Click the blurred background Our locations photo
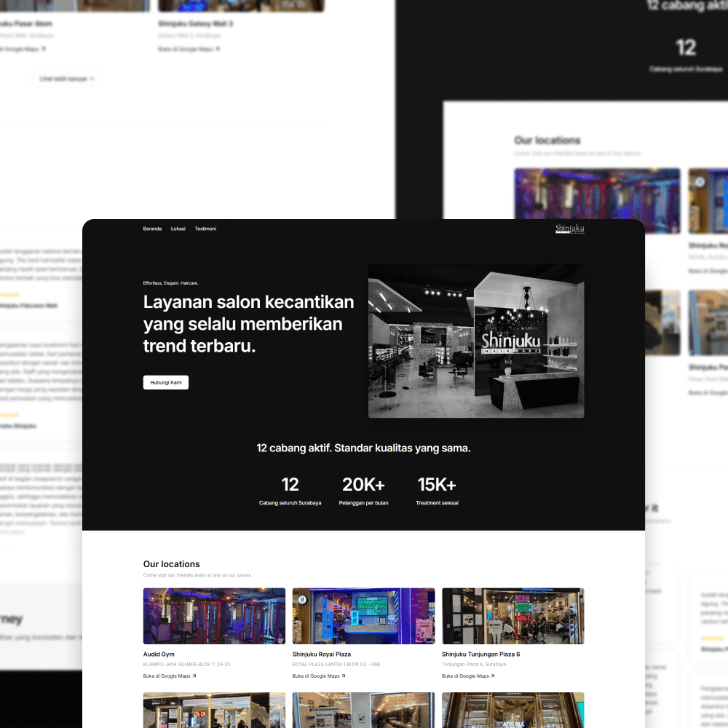Viewport: 728px width, 728px height. (x=596, y=194)
